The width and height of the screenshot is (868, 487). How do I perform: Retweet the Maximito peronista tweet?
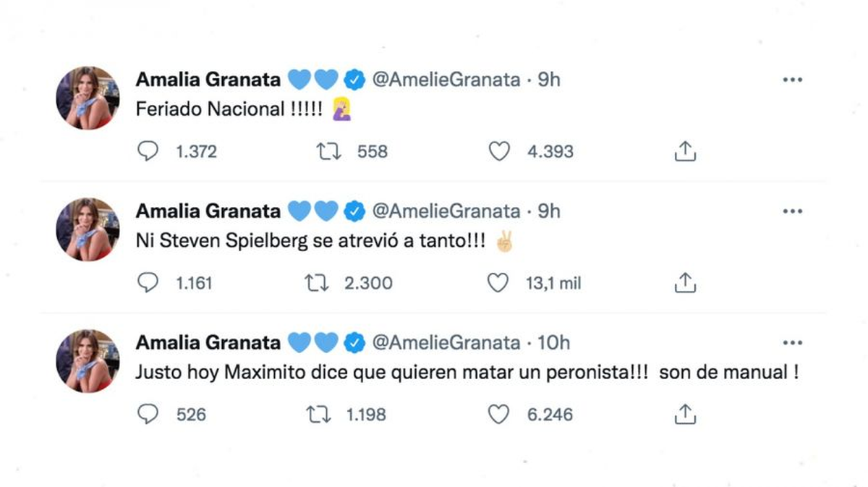[x=318, y=414]
